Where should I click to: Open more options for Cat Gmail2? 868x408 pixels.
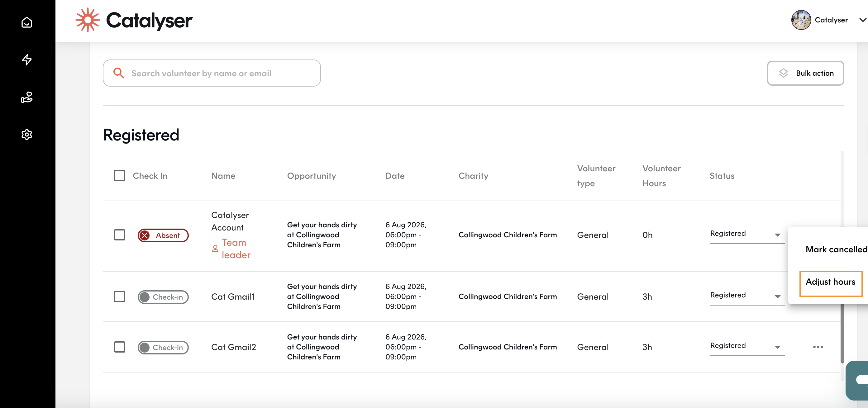point(818,347)
